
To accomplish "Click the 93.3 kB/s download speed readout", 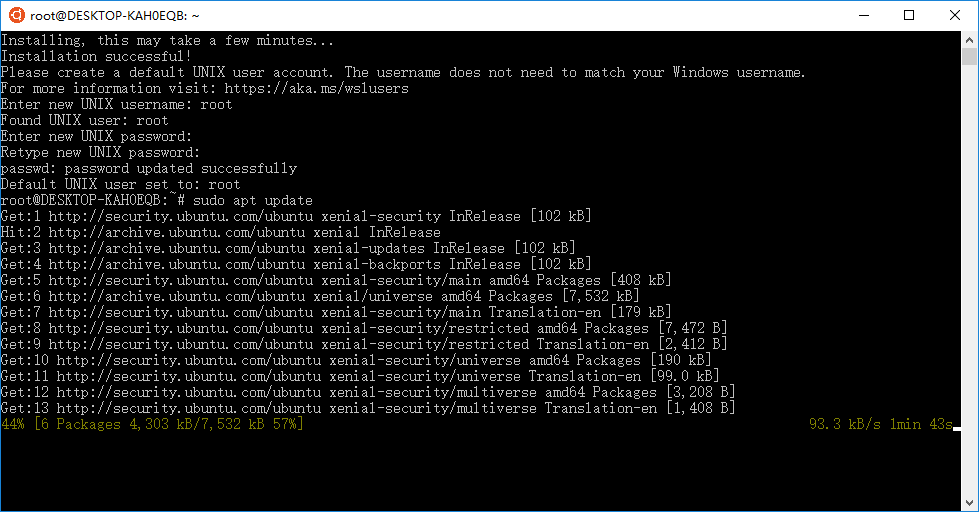I will [844, 425].
